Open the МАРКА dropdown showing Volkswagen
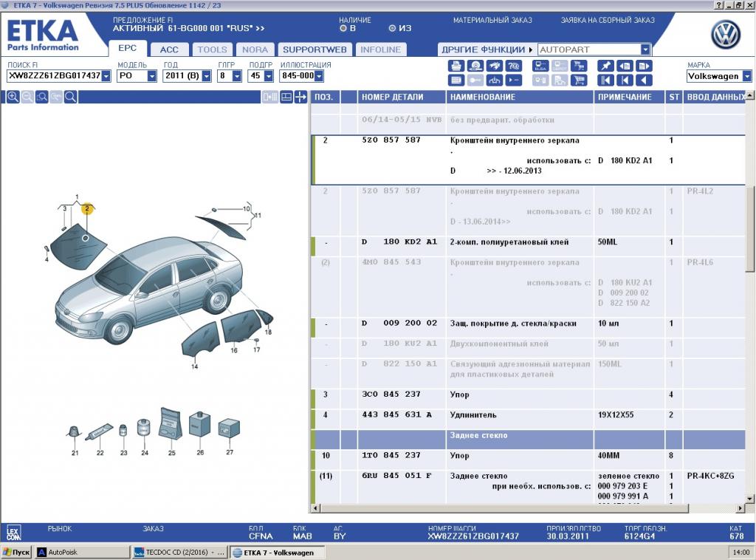The image size is (756, 560). [x=747, y=76]
